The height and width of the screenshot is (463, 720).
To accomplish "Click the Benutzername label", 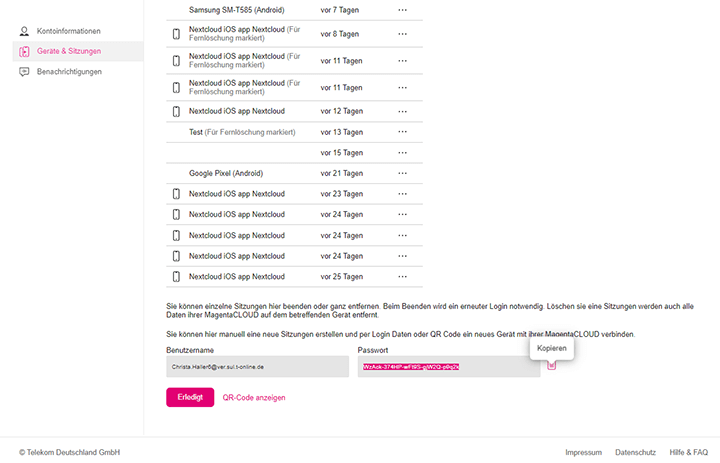I will [x=190, y=350].
